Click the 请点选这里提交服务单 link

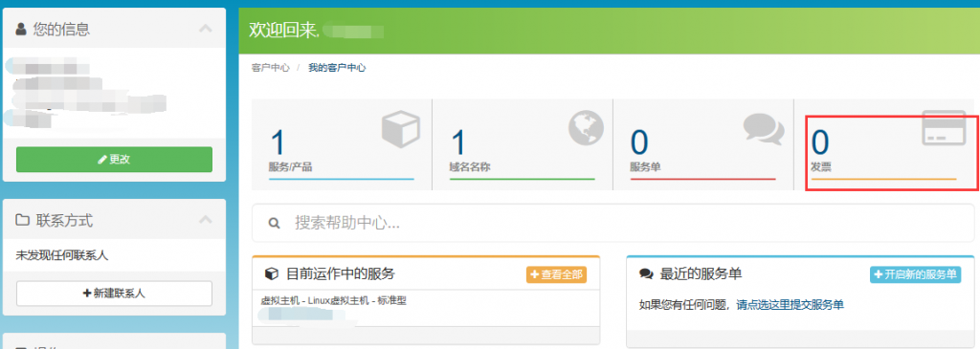click(x=790, y=305)
